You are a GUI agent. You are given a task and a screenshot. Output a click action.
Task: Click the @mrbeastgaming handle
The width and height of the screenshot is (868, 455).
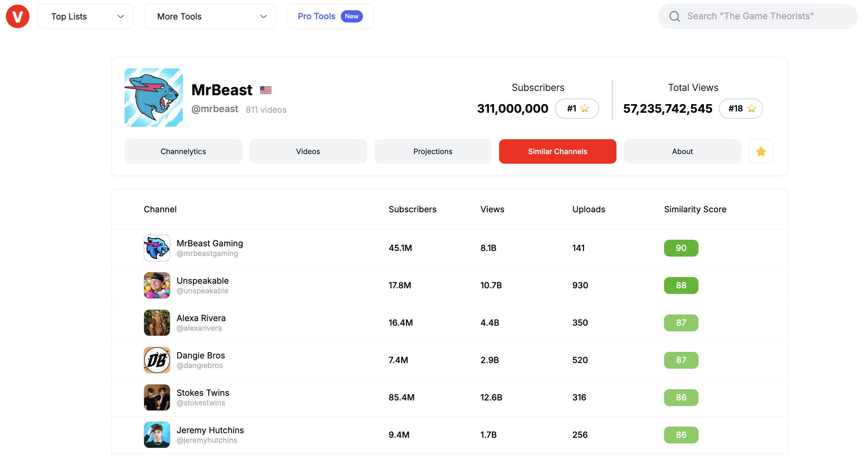207,253
